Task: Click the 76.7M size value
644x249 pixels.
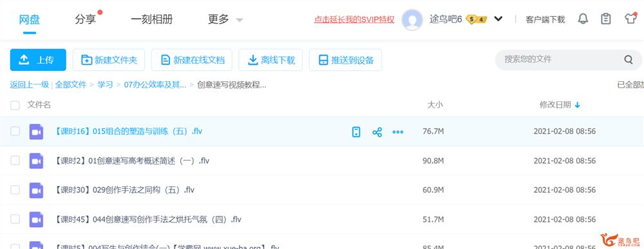Action: pos(433,132)
